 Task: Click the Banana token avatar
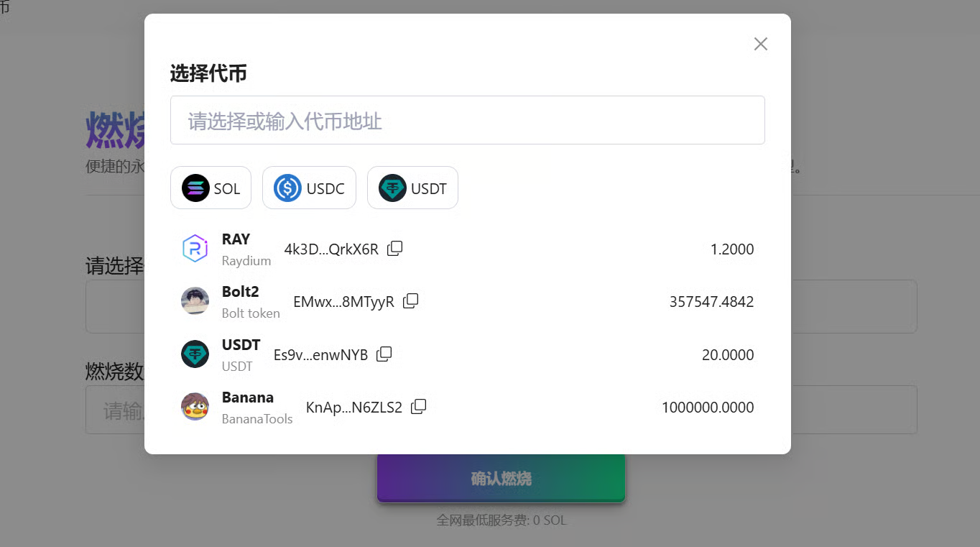click(195, 407)
